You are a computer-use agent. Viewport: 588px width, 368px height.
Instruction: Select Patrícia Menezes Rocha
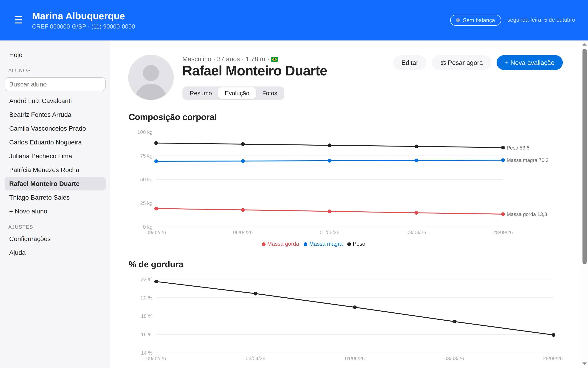click(55, 170)
